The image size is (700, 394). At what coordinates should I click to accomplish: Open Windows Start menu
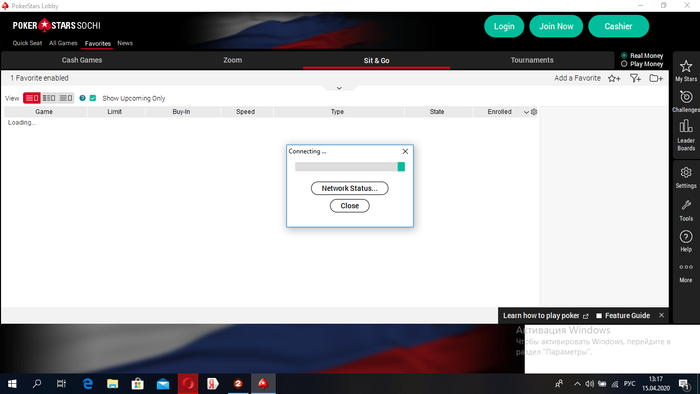pyautogui.click(x=12, y=383)
